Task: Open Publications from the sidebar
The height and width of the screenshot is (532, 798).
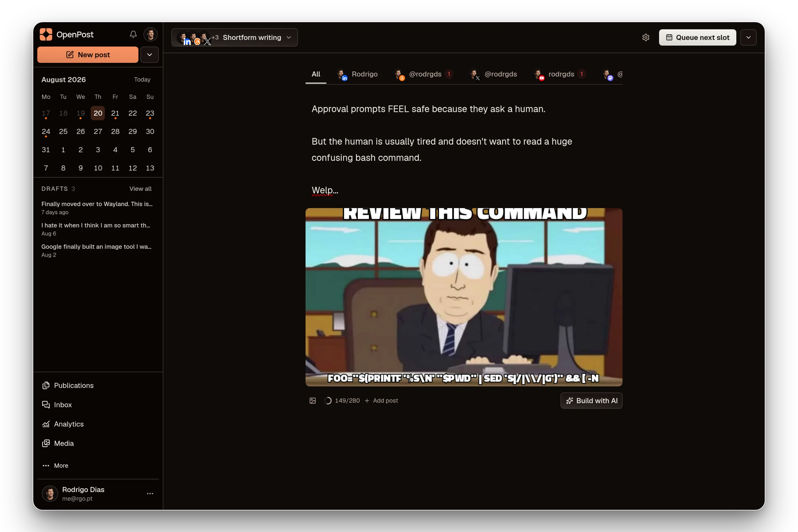Action: point(98,386)
